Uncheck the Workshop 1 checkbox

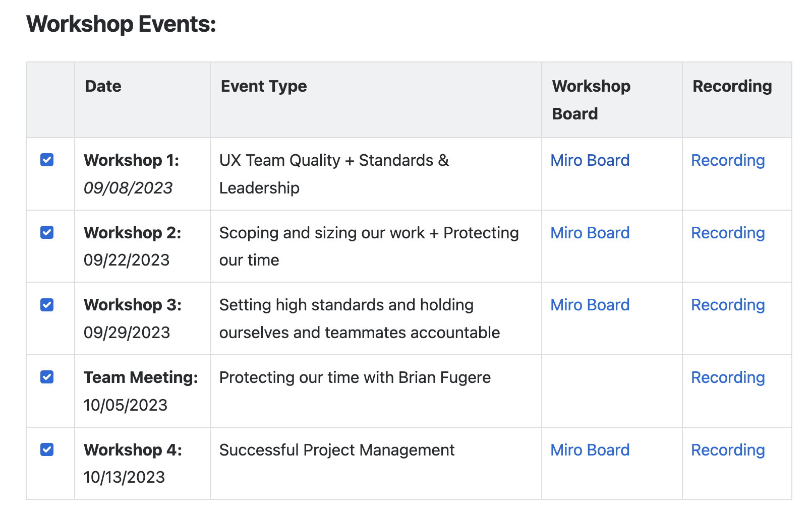(47, 160)
